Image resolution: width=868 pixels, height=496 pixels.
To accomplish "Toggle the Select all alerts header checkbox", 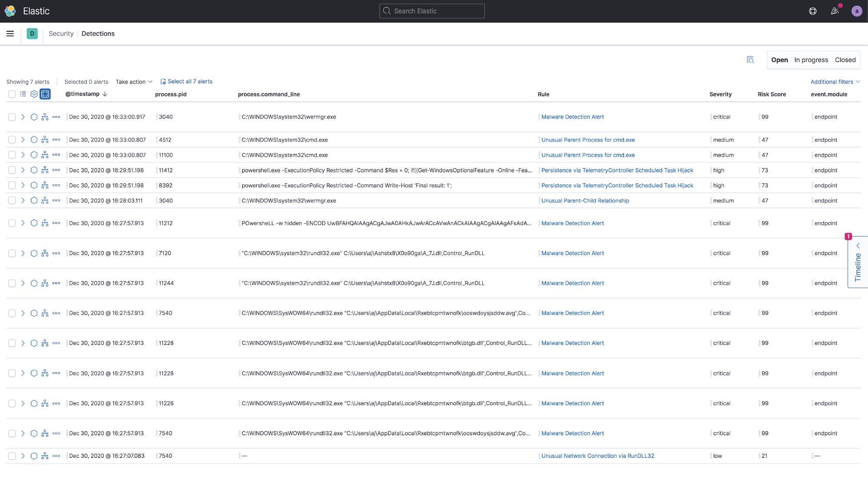I will click(12, 93).
